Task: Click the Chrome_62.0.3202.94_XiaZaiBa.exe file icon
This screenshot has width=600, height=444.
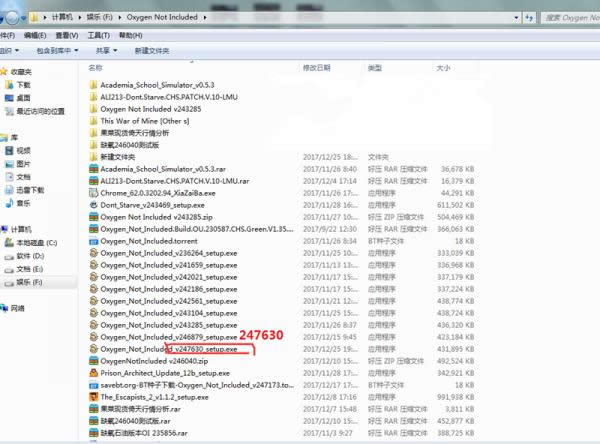Action: click(x=93, y=193)
